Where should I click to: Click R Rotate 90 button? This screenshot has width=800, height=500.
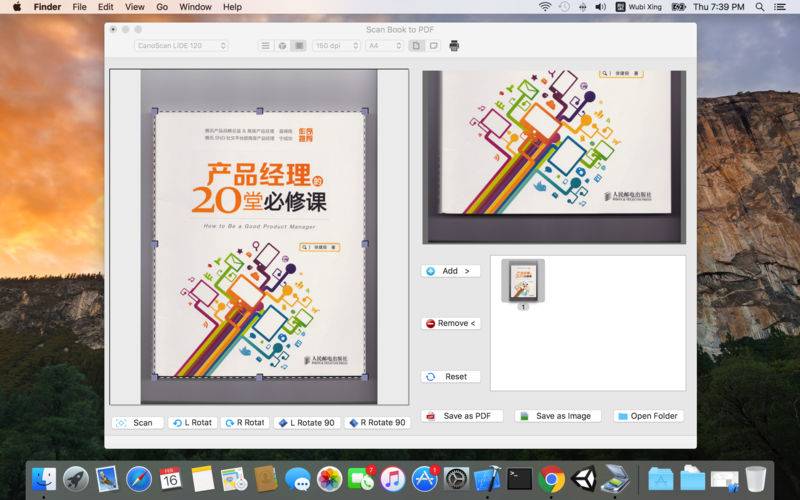pos(378,423)
